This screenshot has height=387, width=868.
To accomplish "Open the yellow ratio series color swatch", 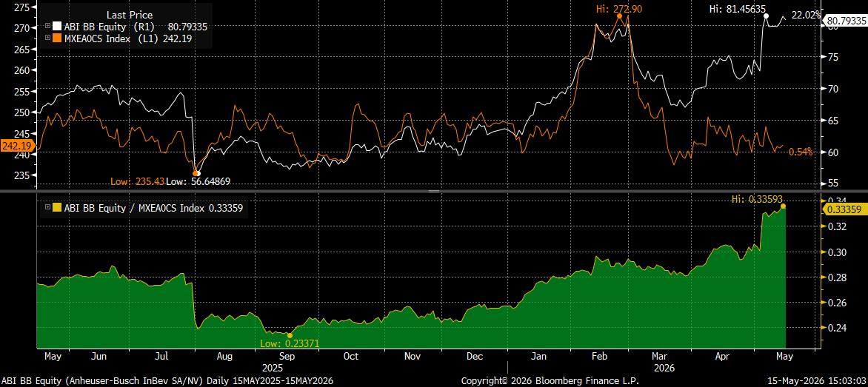I will [x=56, y=209].
